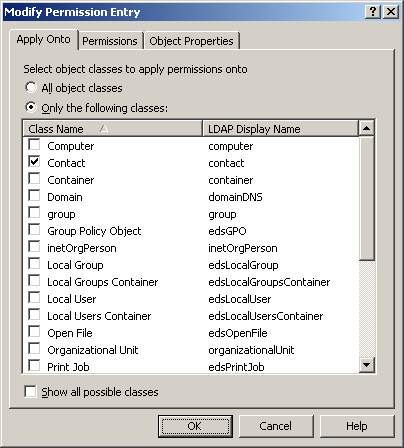Click the scroll down arrow of class list

pos(367,365)
